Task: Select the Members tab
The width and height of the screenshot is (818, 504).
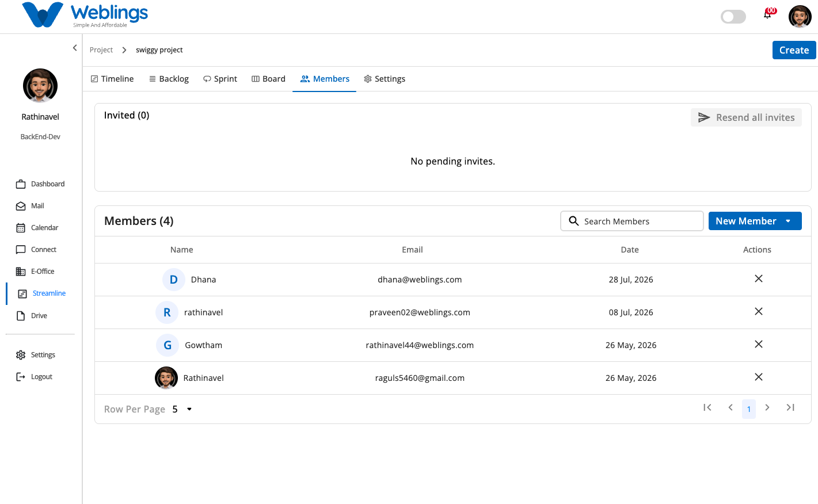Action: click(325, 79)
